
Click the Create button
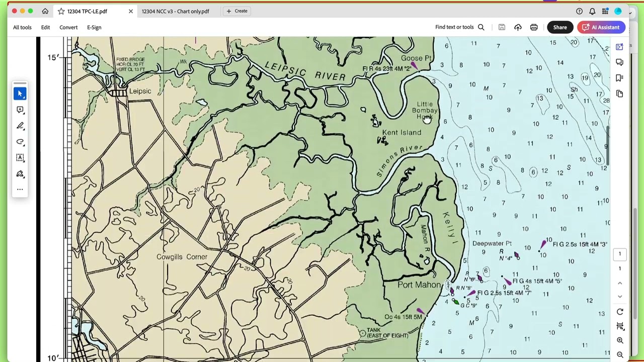coord(237,11)
